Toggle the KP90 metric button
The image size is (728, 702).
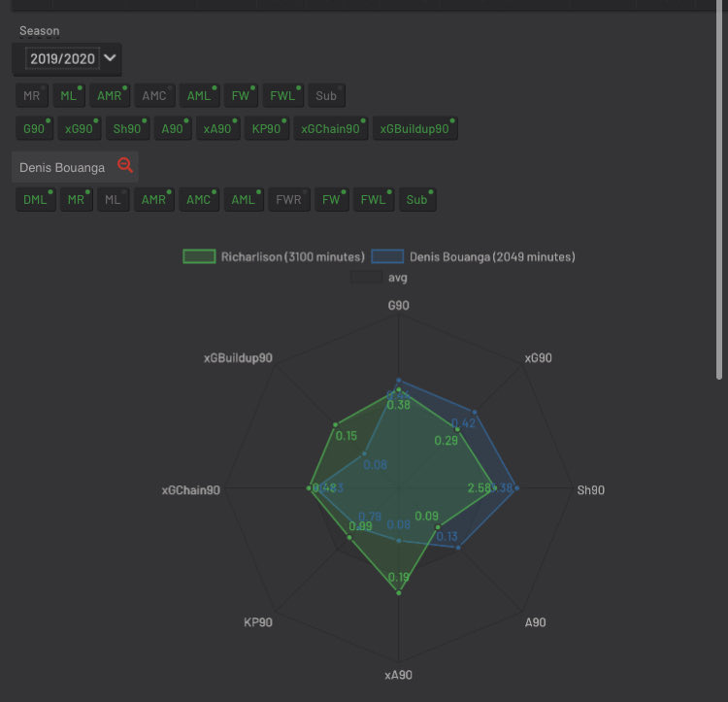267,128
